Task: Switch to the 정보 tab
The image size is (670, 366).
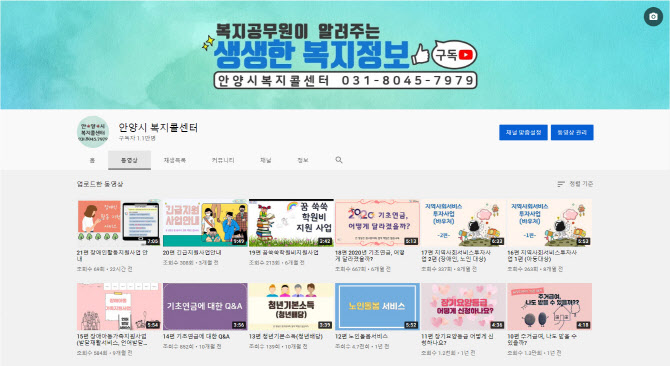Action: 303,160
